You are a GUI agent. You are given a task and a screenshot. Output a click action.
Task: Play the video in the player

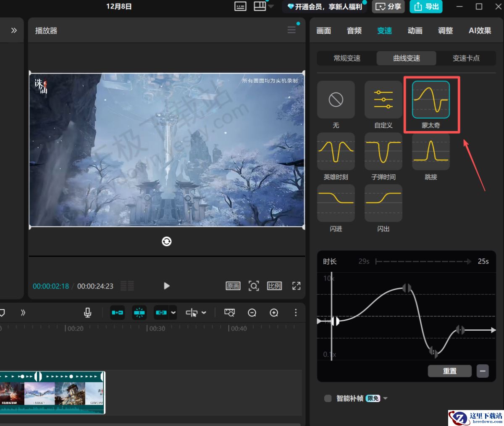166,286
